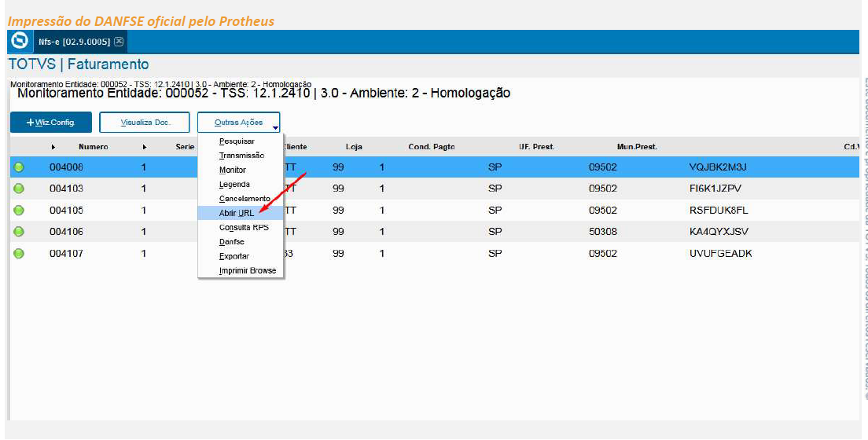Click the sort arrow before Serie column
This screenshot has height=440, width=868.
(145, 147)
